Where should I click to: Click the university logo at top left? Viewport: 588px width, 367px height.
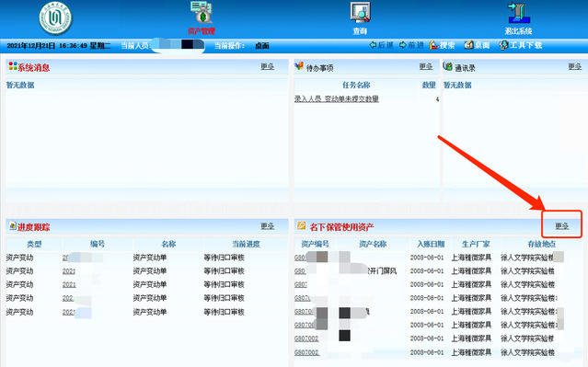pyautogui.click(x=55, y=17)
